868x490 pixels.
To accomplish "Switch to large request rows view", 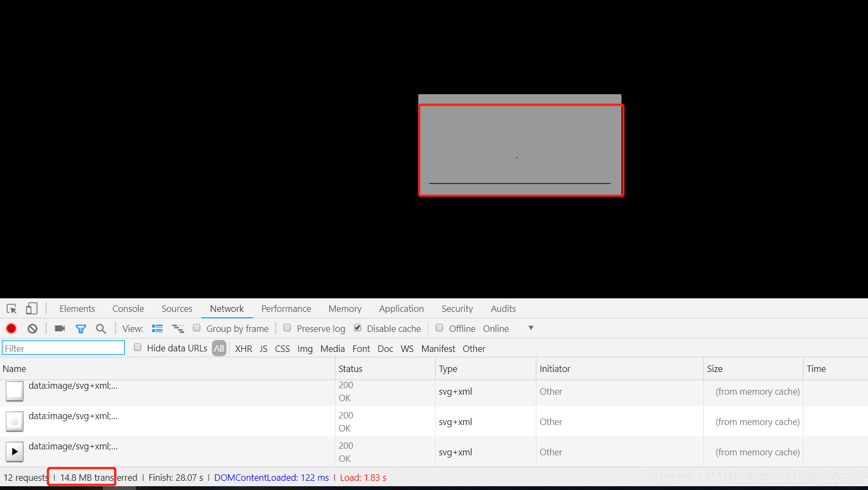I will click(157, 329).
